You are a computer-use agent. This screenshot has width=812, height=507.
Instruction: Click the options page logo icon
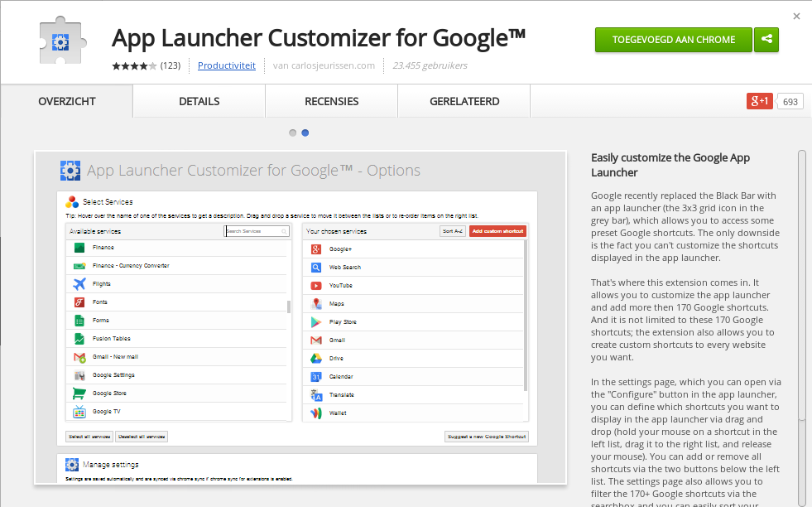[x=70, y=171]
